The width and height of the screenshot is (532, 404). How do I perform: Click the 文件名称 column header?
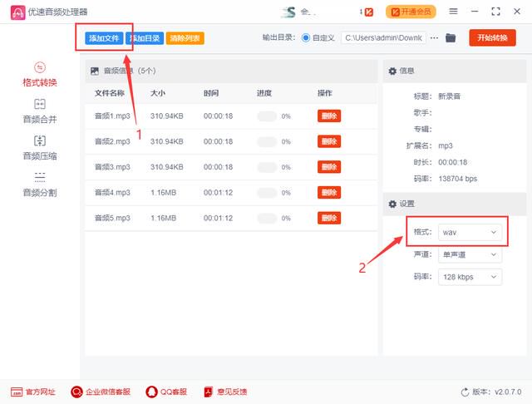109,93
